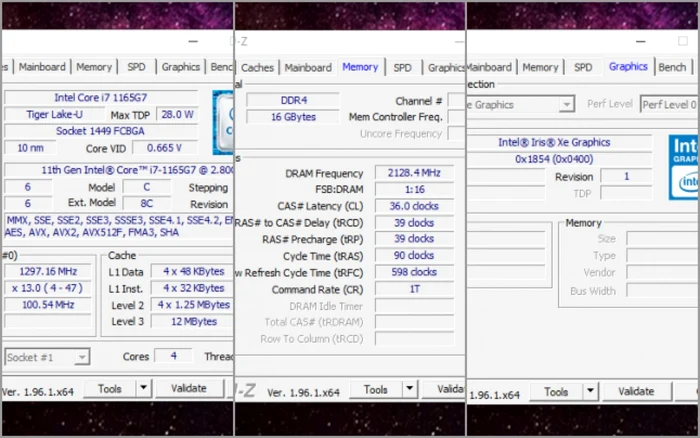Click Command Rate value '1T'
700x438 pixels.
414,289
